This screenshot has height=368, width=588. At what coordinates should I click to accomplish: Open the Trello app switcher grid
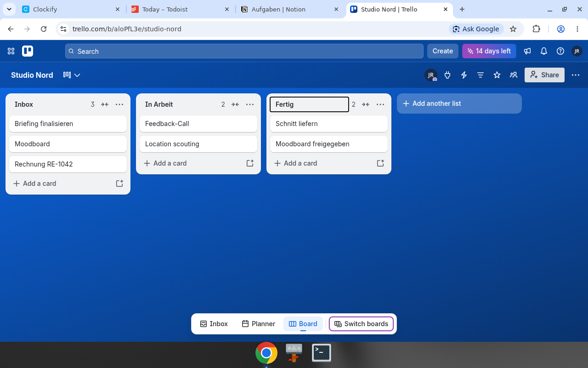coord(11,51)
